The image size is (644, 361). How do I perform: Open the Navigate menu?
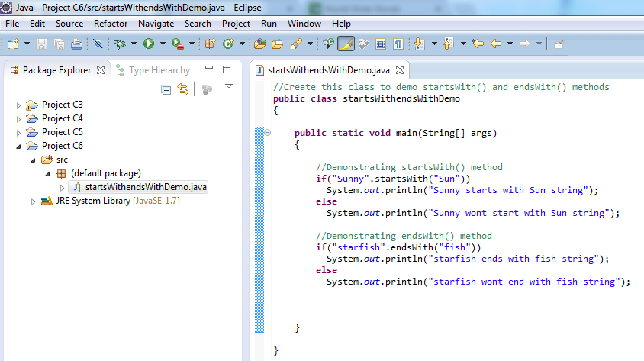[x=156, y=24]
